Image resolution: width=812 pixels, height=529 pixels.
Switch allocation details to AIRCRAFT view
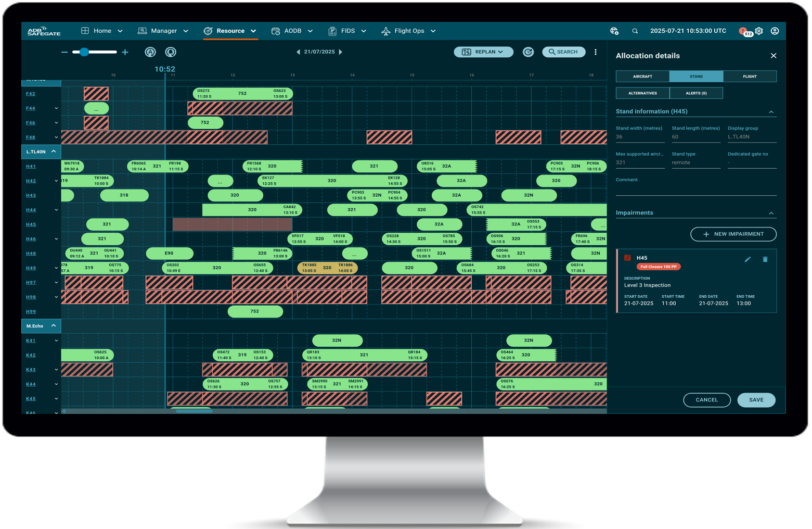(642, 77)
